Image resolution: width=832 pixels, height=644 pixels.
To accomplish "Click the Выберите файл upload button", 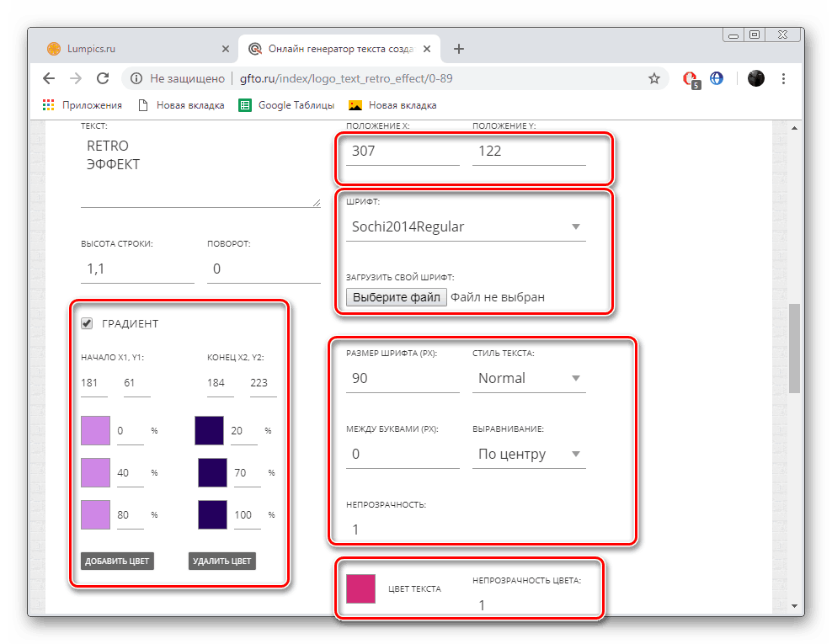I will tap(397, 297).
